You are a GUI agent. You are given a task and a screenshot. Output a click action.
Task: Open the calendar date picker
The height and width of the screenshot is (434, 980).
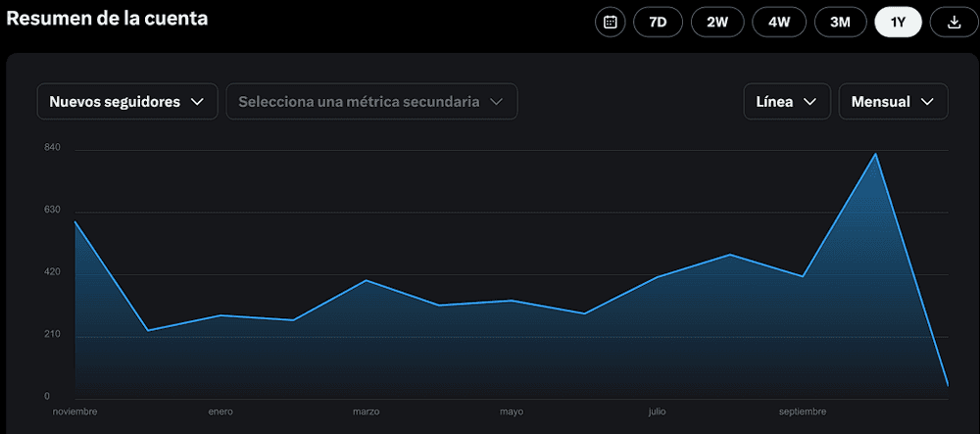click(x=610, y=23)
